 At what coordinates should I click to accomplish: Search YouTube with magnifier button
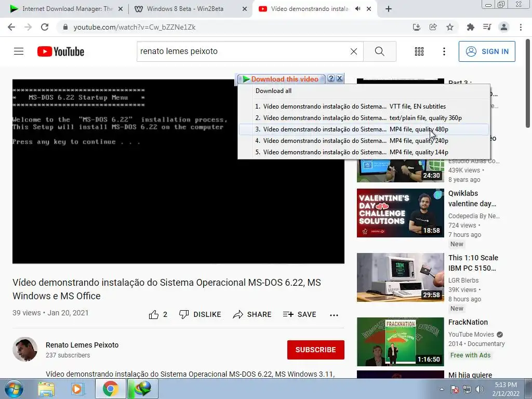380,51
